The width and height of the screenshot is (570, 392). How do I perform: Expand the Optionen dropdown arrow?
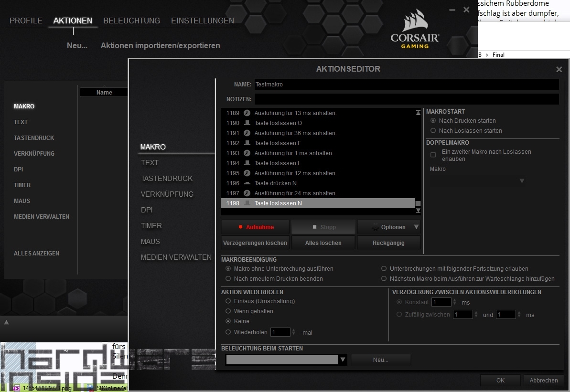[416, 227]
